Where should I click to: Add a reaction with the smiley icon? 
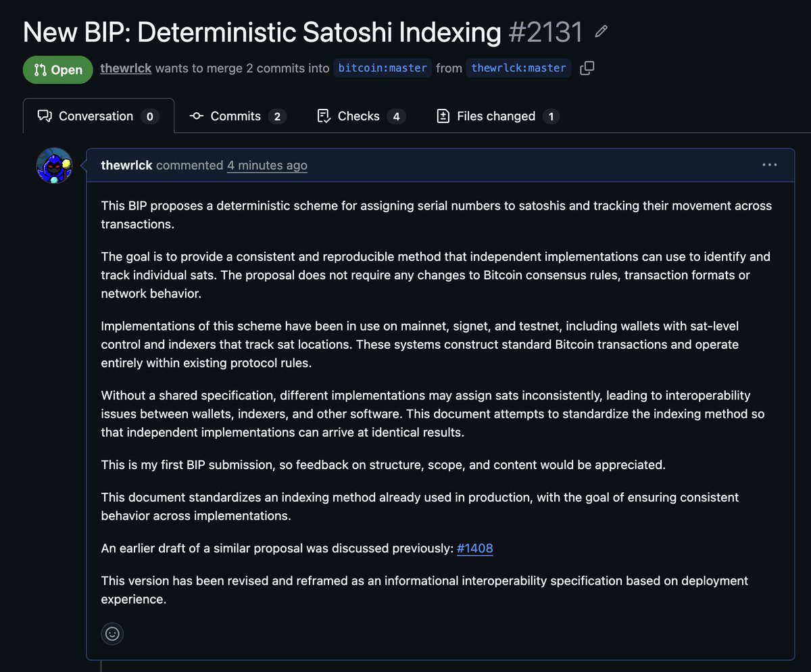[112, 633]
